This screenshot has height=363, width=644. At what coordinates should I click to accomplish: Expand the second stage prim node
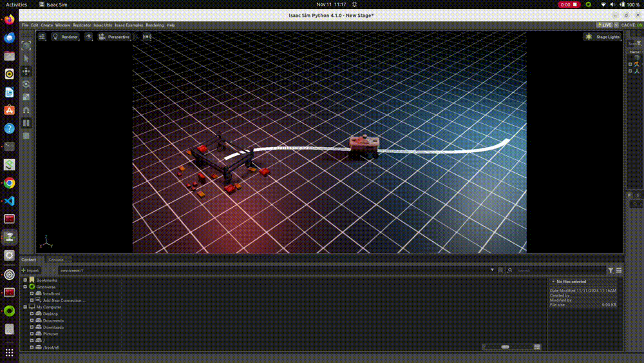[630, 71]
